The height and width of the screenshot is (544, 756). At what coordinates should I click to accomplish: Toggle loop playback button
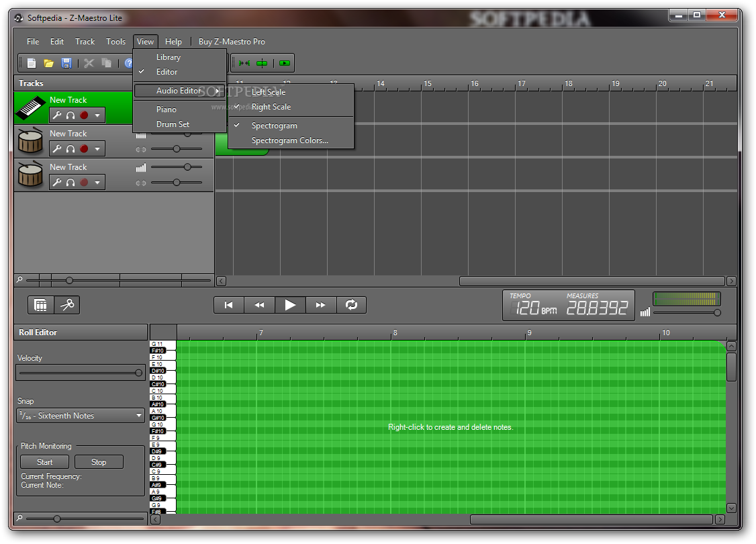(x=352, y=305)
